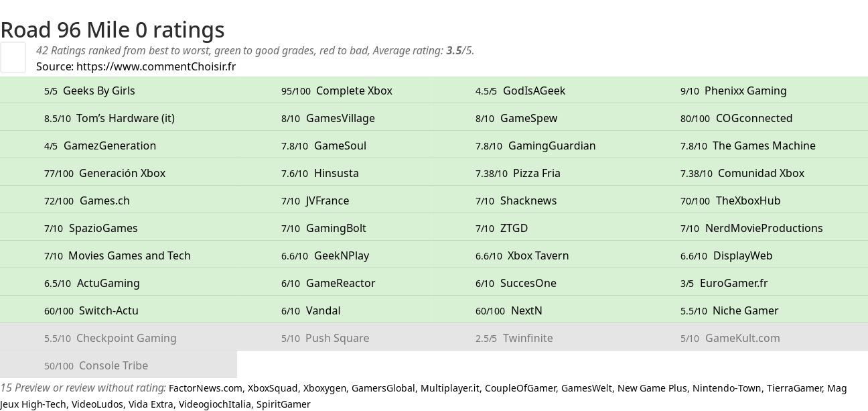Open the NerdMovieProductions review

(x=764, y=228)
